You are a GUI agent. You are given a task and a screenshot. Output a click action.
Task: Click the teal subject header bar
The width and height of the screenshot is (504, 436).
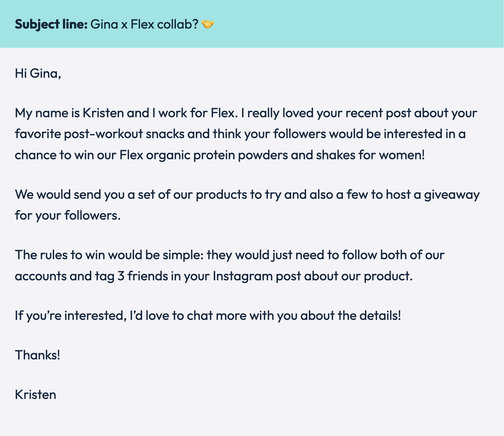point(252,24)
